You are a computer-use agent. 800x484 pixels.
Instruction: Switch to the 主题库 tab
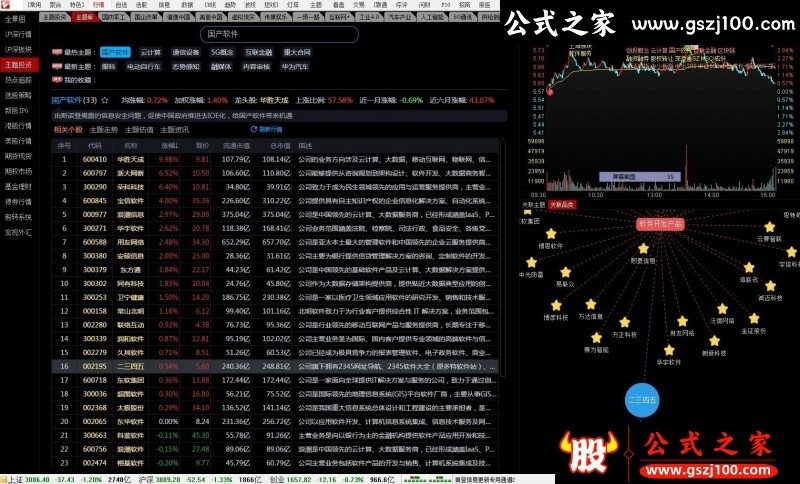click(x=84, y=17)
